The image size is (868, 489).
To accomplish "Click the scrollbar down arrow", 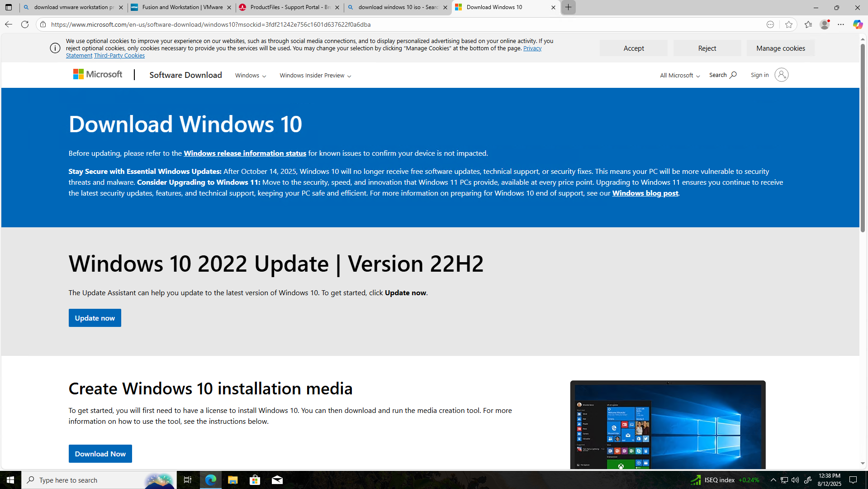I will [x=863, y=463].
